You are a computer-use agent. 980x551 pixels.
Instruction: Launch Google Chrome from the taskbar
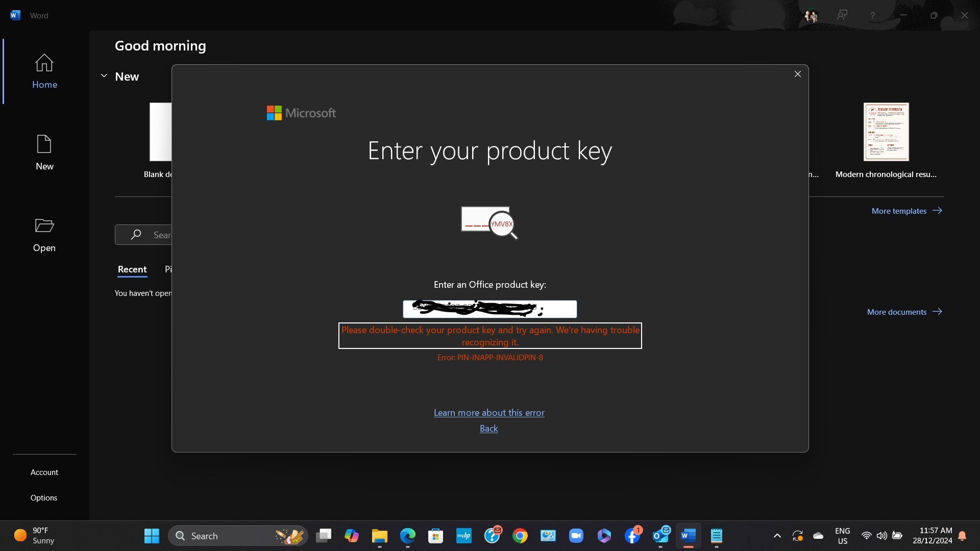coord(520,536)
